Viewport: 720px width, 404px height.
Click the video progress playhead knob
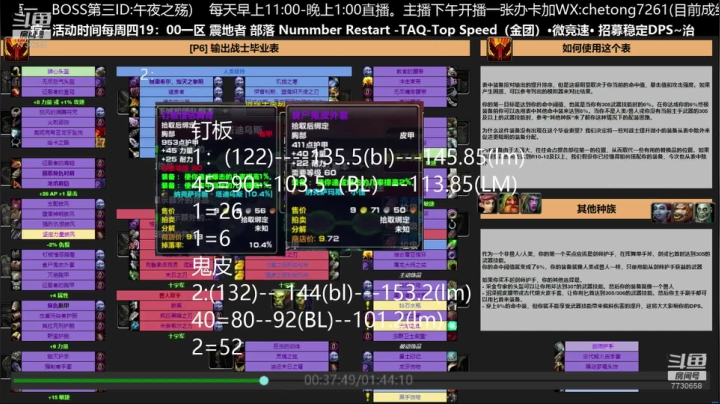coord(264,380)
